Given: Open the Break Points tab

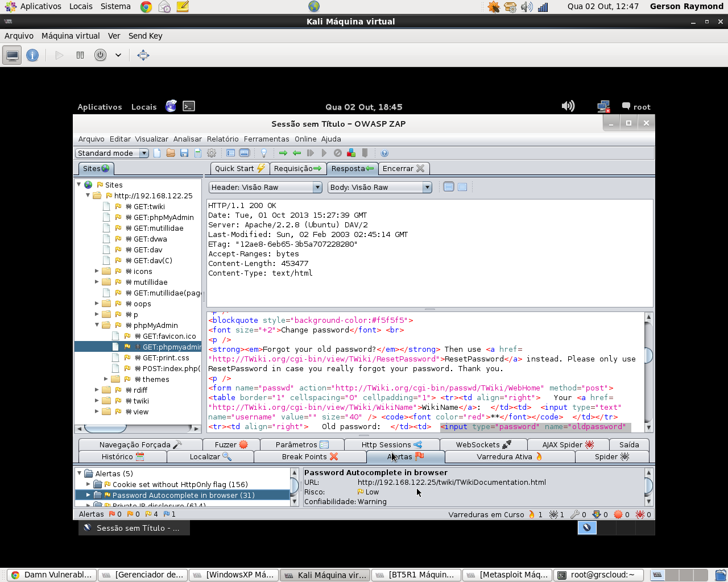Looking at the screenshot, I should coord(310,456).
